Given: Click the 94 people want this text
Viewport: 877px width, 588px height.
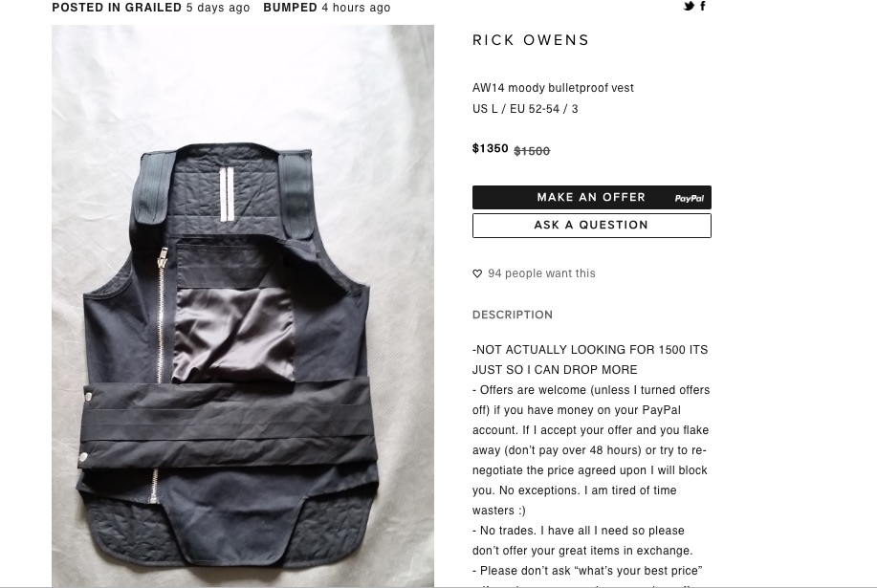Looking at the screenshot, I should click(x=541, y=273).
